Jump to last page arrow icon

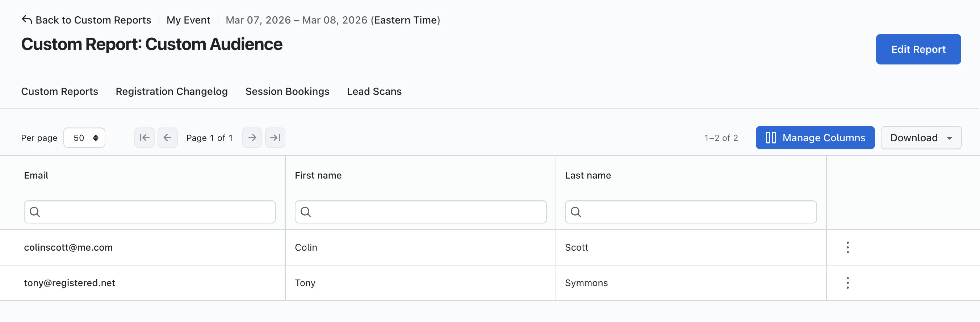point(275,137)
